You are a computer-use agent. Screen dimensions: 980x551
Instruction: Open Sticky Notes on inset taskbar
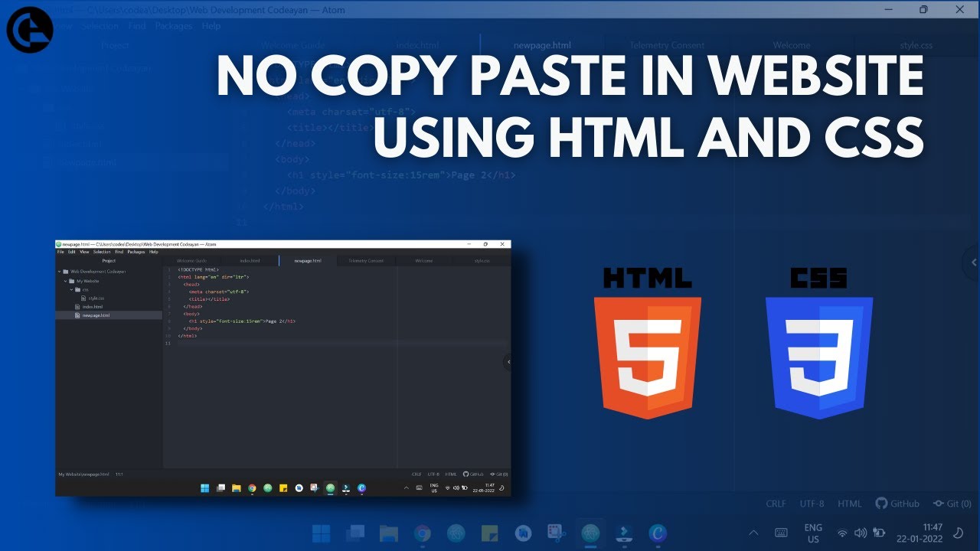tap(283, 487)
